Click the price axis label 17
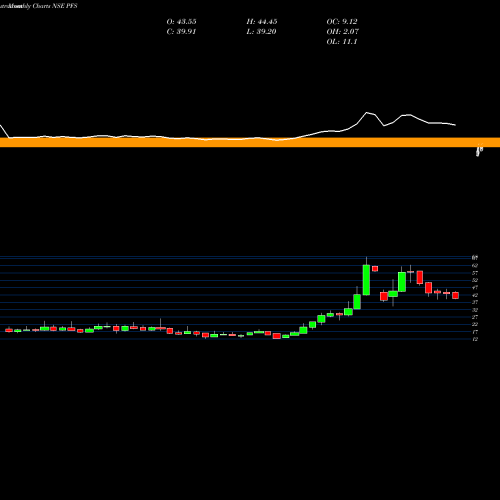This screenshot has width=500, height=500. [475, 332]
